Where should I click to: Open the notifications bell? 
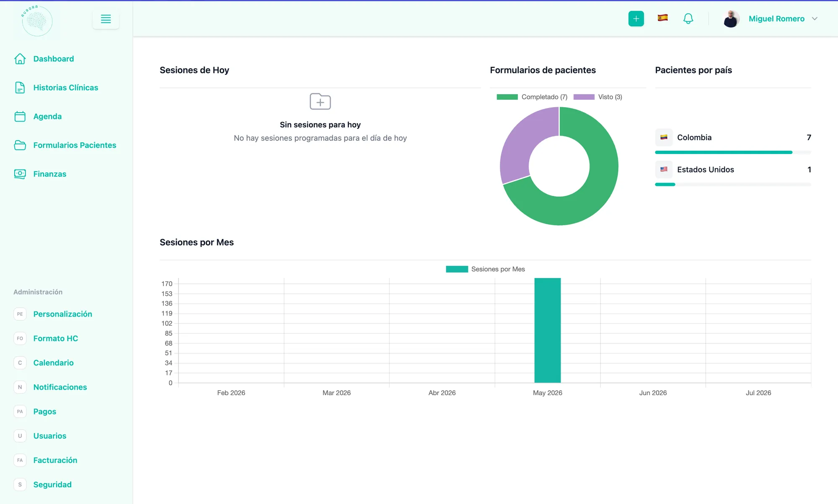click(688, 18)
